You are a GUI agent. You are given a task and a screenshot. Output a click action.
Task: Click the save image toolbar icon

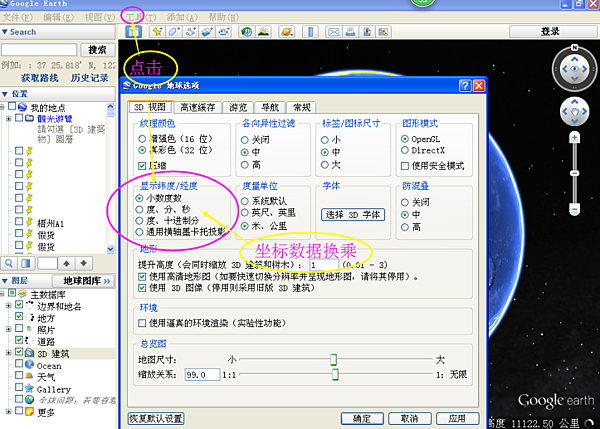click(367, 32)
